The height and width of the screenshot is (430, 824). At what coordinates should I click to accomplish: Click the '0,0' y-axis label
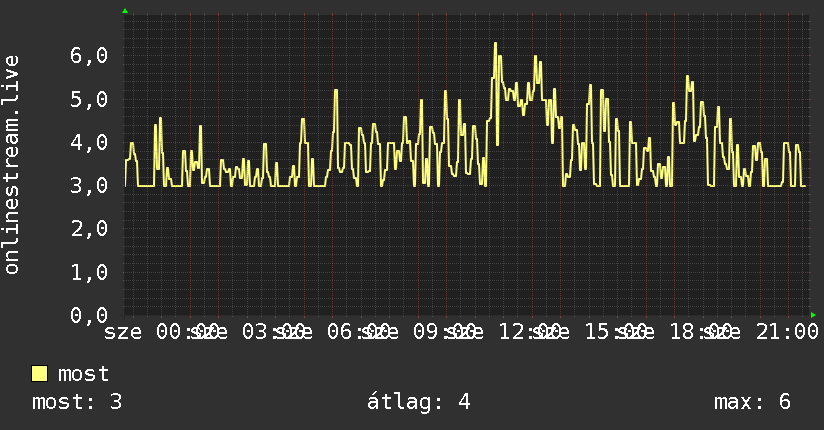89,315
